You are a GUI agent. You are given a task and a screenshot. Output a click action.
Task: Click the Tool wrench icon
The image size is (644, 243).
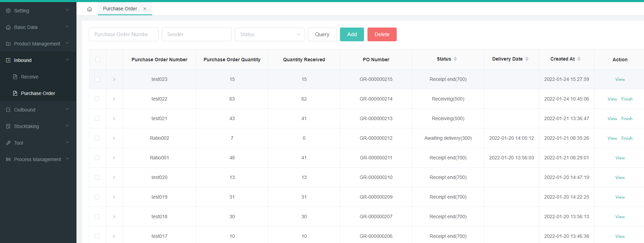(x=8, y=143)
